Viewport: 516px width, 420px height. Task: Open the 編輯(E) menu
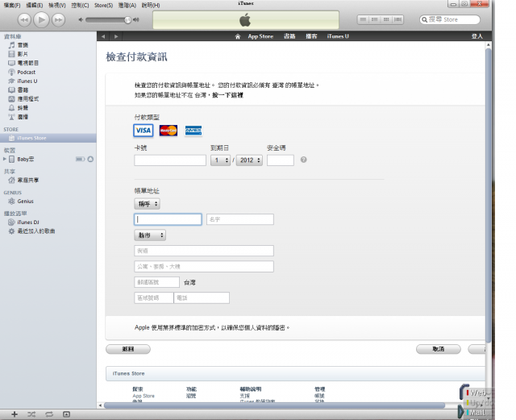coord(35,6)
